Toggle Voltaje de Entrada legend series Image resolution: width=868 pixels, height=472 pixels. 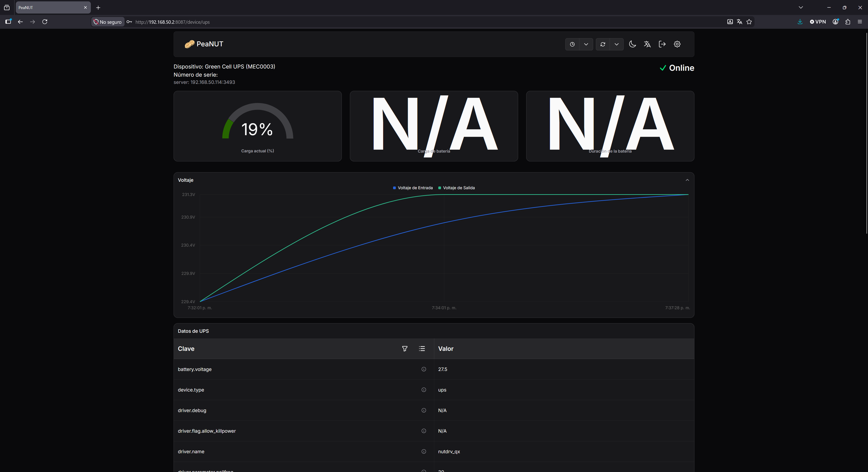[x=413, y=188]
